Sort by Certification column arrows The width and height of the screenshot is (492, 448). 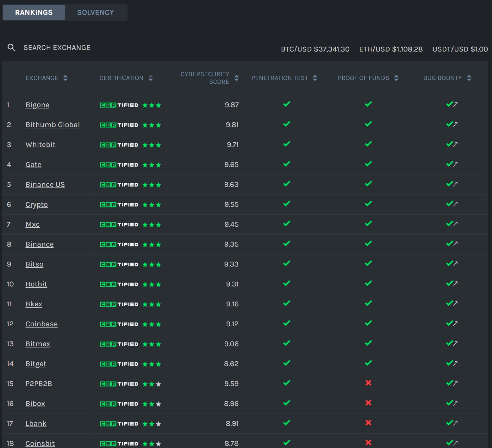pos(151,78)
